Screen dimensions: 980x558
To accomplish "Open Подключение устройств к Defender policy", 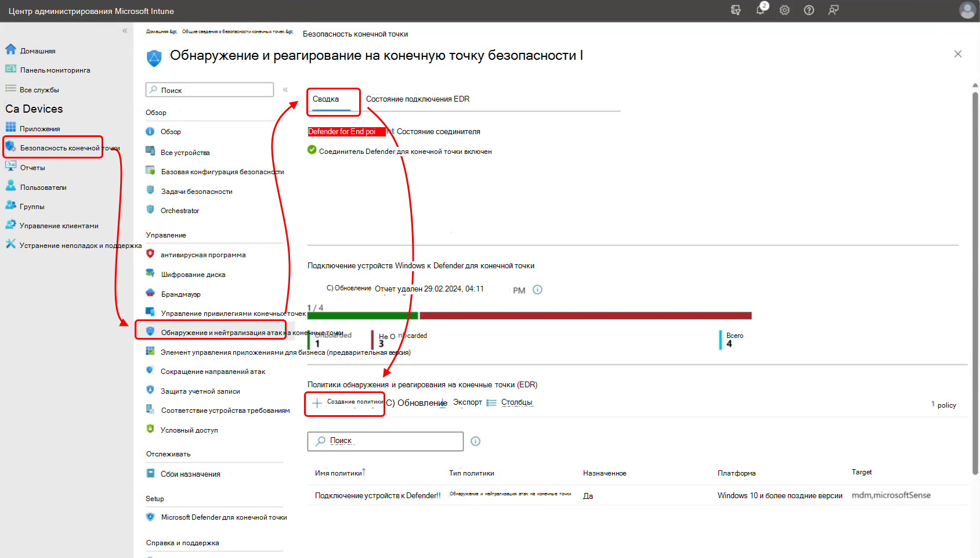I will click(378, 496).
